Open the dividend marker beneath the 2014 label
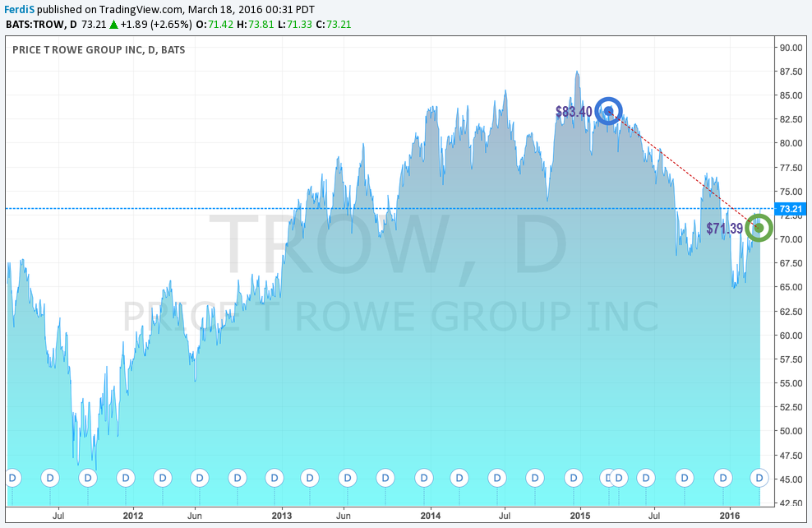The height and width of the screenshot is (528, 812). tap(423, 477)
